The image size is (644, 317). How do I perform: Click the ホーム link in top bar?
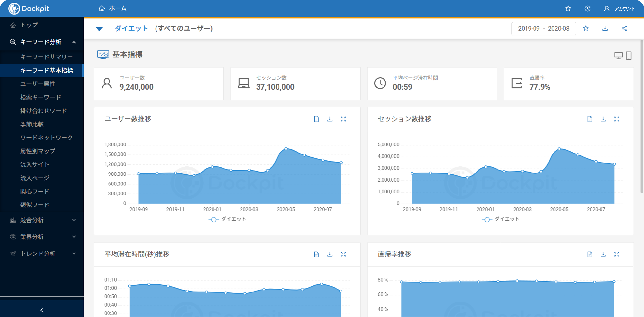113,8
